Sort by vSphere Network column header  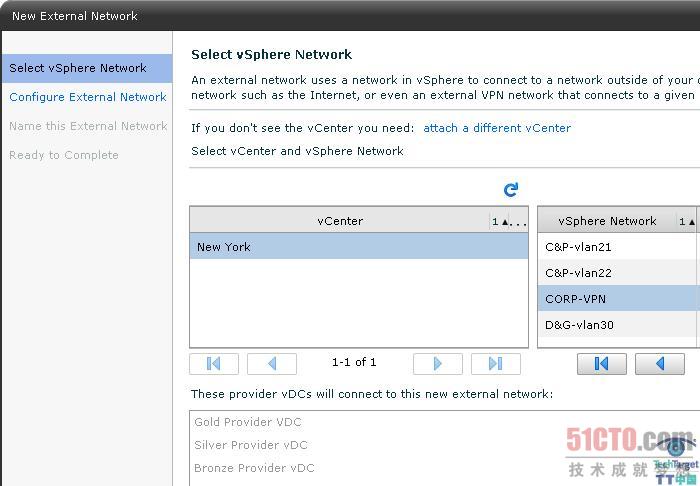(x=607, y=221)
